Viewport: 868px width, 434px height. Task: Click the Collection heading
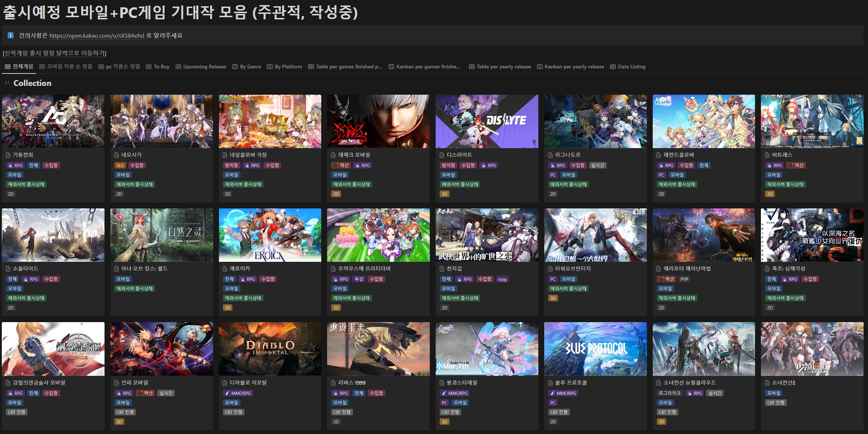pos(33,83)
